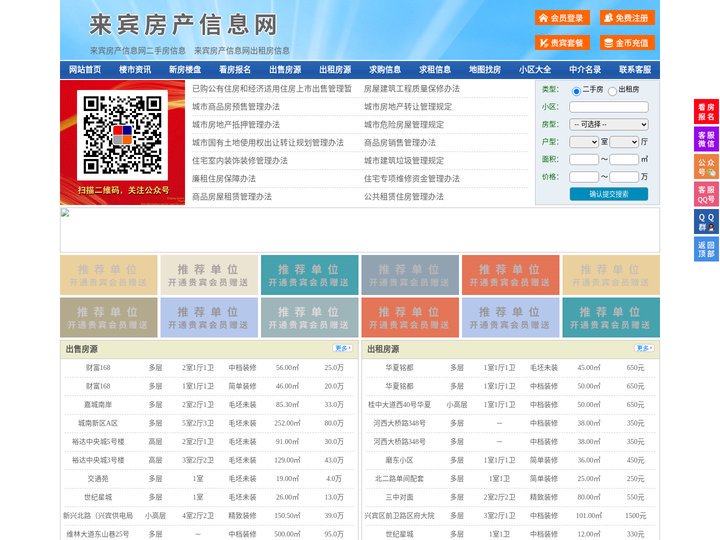Viewport: 720px width, 540px height.
Task: Click the 会员登录 member login button
Action: pyautogui.click(x=562, y=18)
